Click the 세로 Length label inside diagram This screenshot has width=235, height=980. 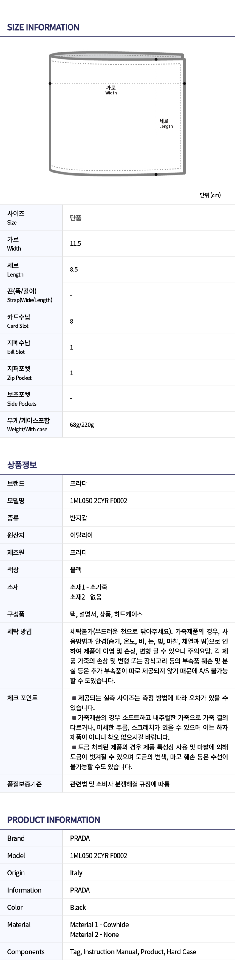[x=166, y=124]
